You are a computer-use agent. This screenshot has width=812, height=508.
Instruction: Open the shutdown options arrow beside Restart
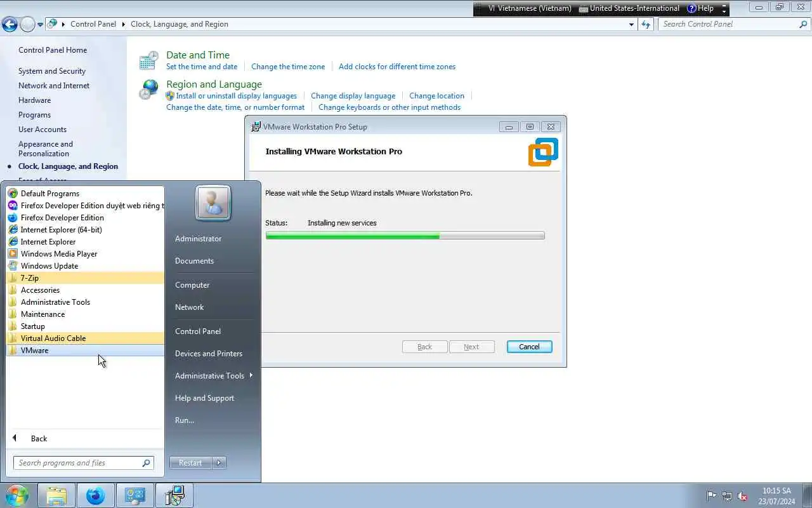219,463
